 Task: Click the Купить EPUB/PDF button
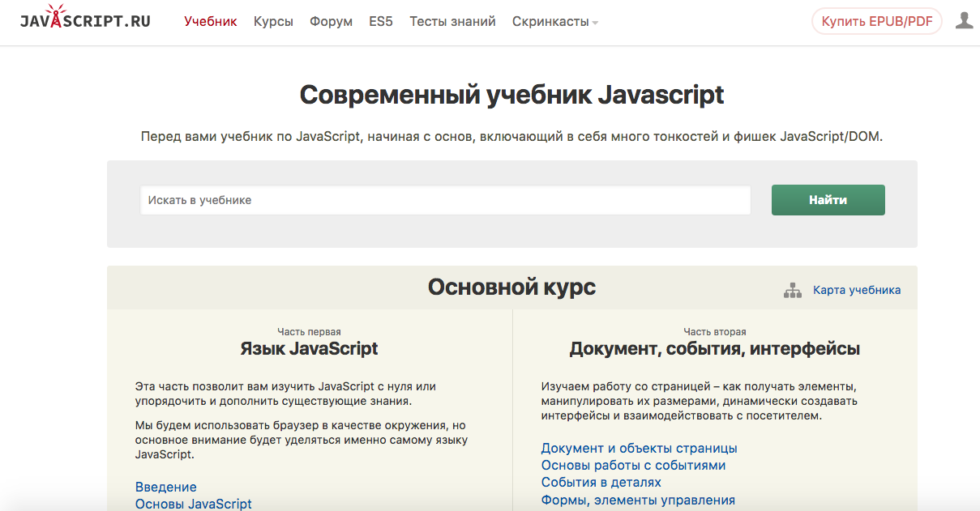877,22
